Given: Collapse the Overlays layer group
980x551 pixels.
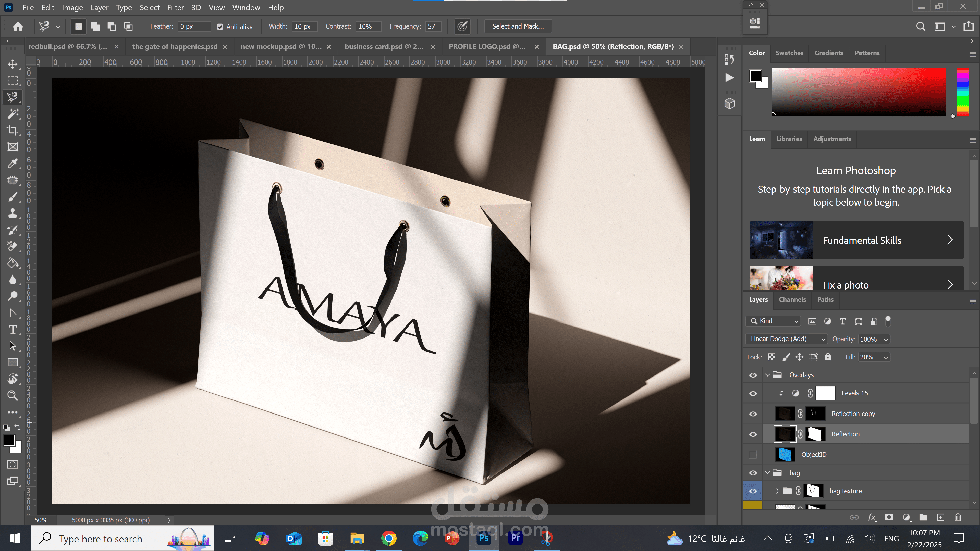Looking at the screenshot, I should click(767, 375).
